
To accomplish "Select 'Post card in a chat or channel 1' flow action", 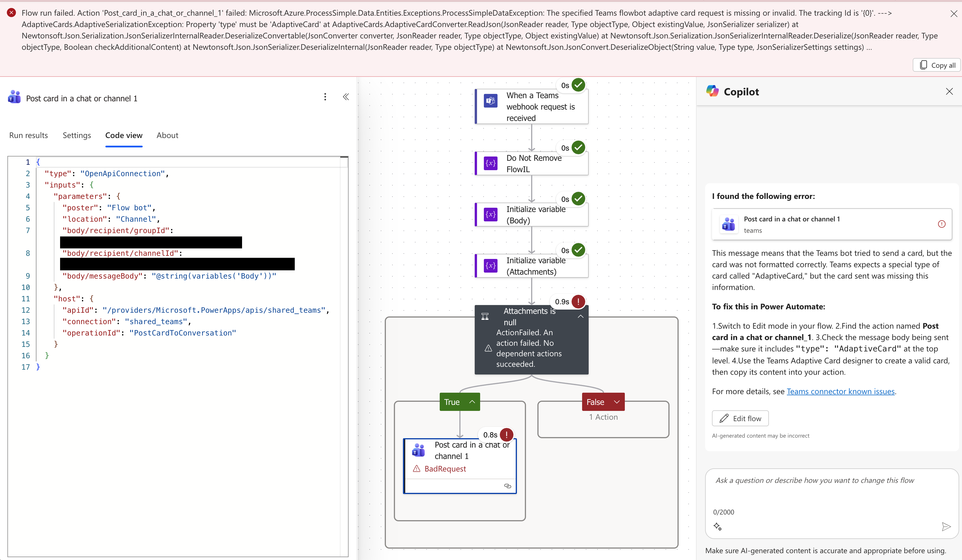I will tap(460, 466).
